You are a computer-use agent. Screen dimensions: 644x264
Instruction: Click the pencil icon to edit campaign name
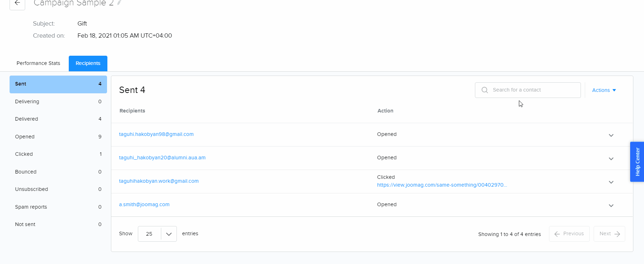(x=119, y=3)
